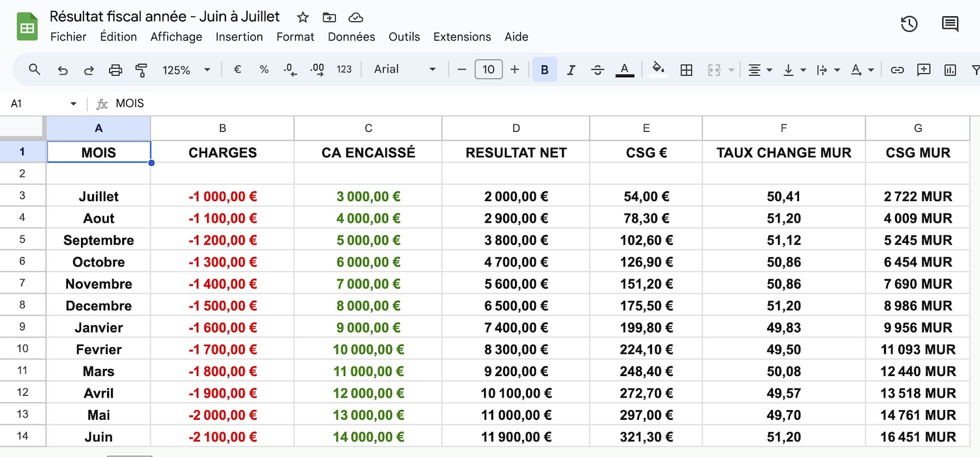Insert a chart

[x=949, y=69]
